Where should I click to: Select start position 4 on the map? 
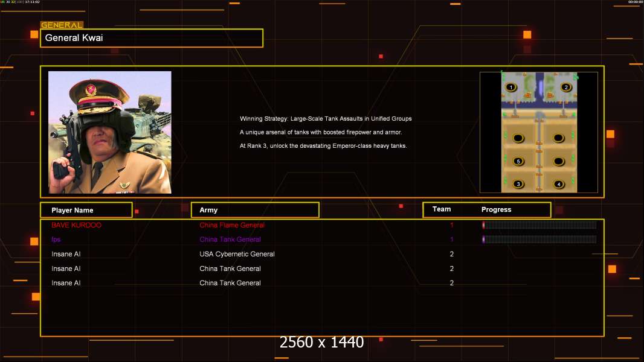[x=559, y=184]
